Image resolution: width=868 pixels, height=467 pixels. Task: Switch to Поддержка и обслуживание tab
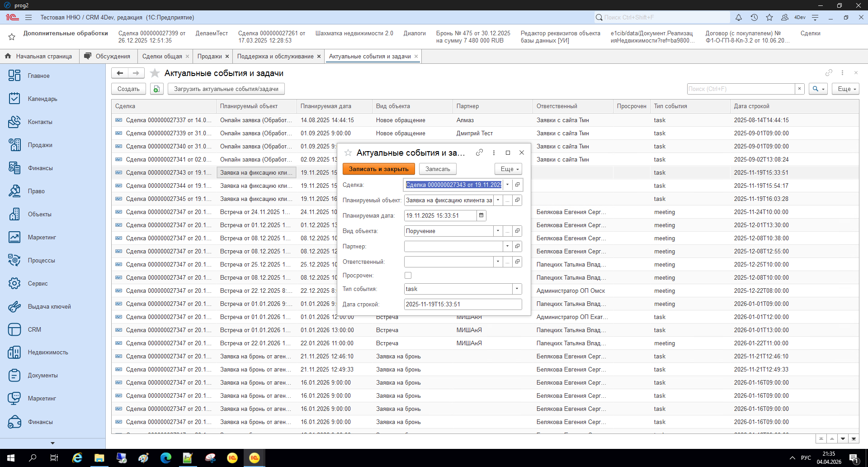[x=275, y=57]
